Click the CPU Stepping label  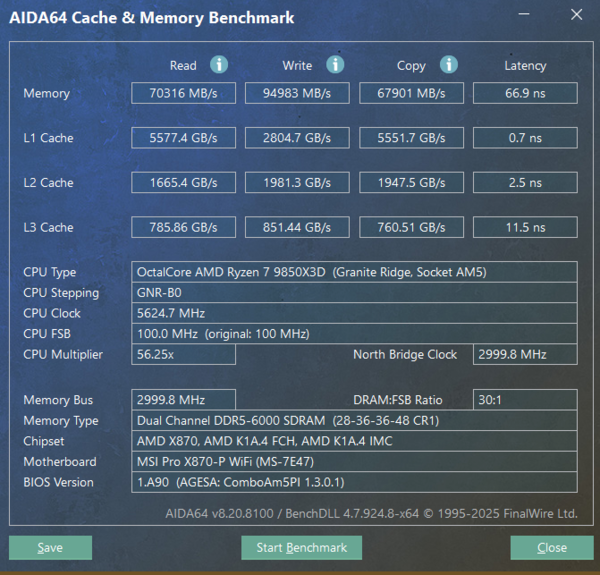point(61,293)
